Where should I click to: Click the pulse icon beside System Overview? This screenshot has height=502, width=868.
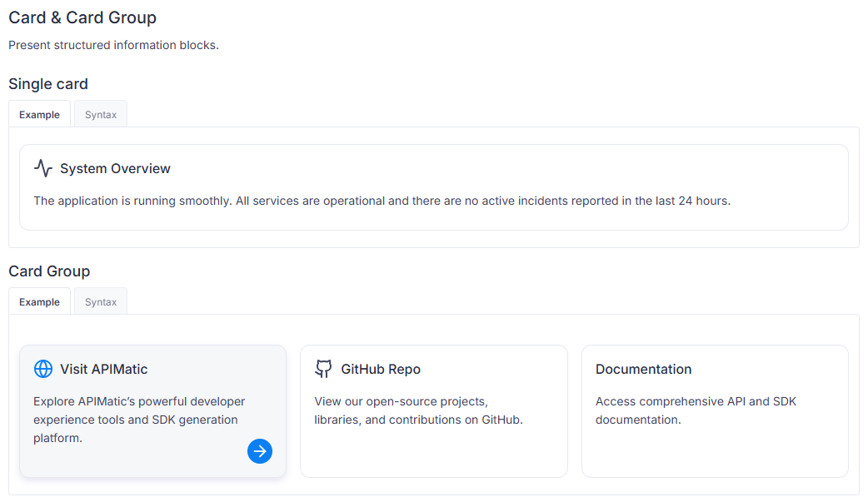(x=43, y=168)
